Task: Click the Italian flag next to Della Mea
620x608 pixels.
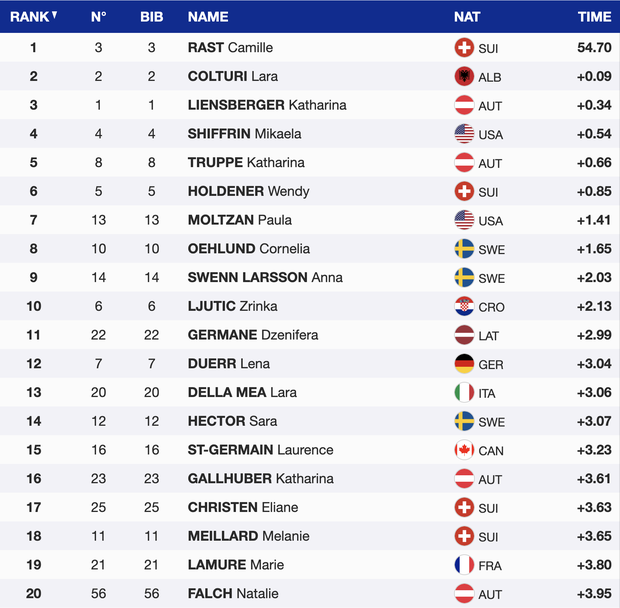Action: click(464, 393)
